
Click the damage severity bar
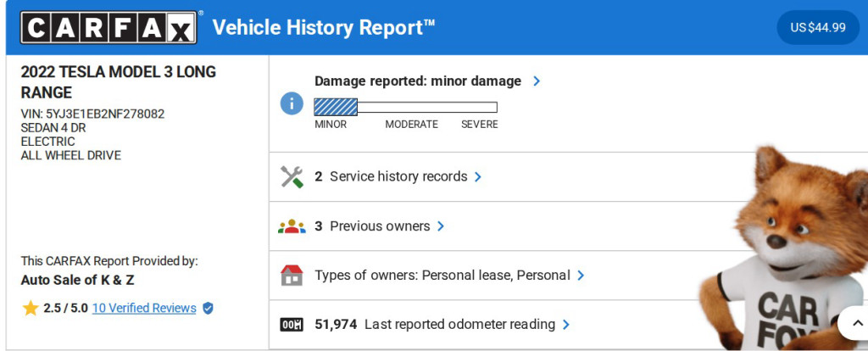(x=405, y=107)
